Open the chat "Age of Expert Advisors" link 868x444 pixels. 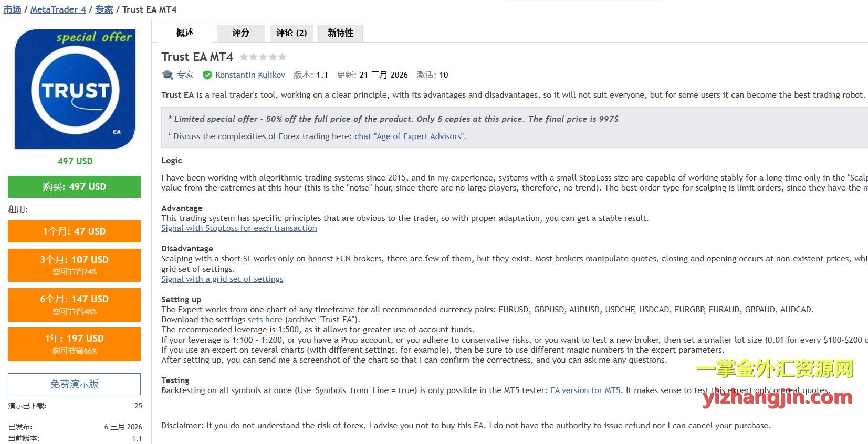pos(409,136)
